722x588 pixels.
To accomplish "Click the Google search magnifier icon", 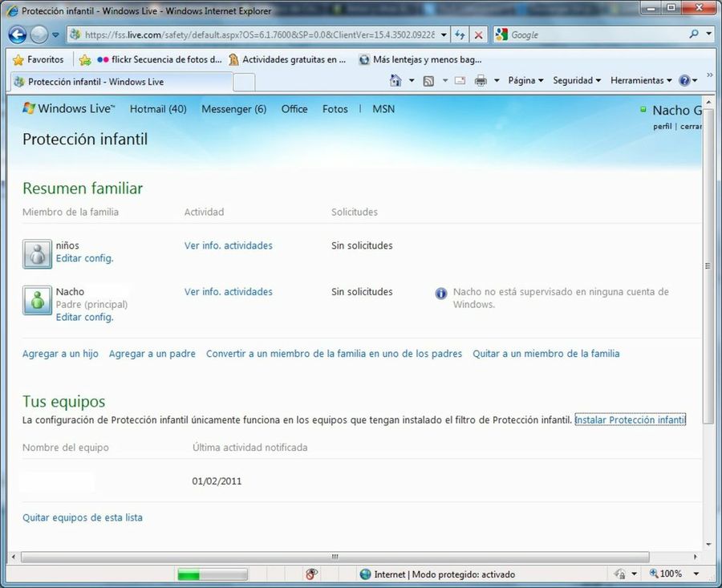I will click(692, 34).
